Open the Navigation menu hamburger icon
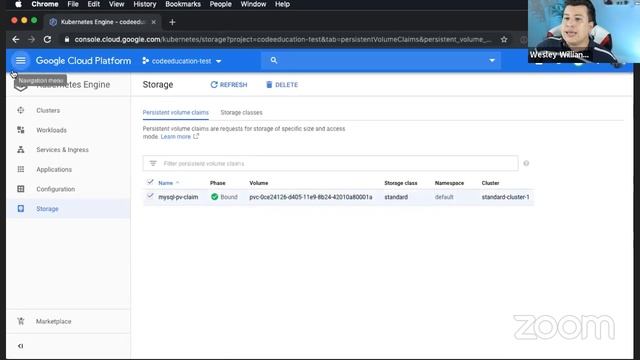Screen dimensions: 640x360 (20, 61)
